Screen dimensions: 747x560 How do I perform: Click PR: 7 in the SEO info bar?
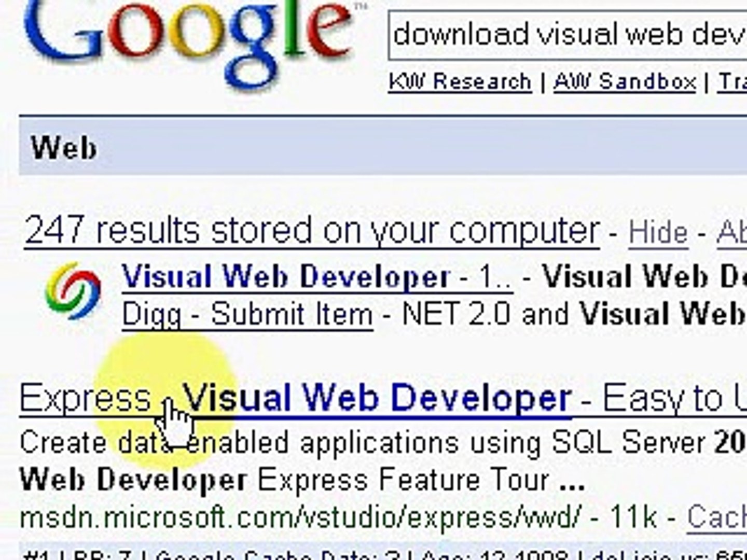(x=101, y=555)
